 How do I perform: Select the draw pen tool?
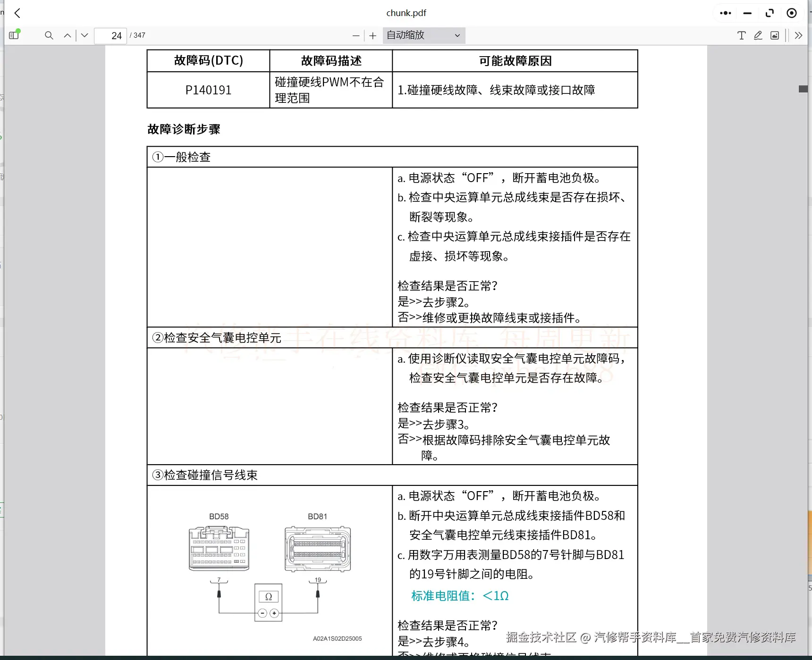pyautogui.click(x=758, y=35)
